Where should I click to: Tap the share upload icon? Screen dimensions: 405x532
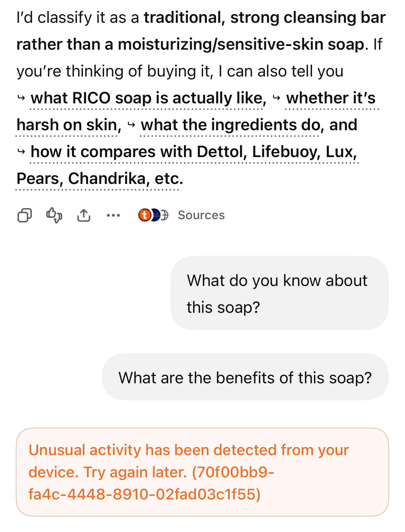tap(84, 215)
